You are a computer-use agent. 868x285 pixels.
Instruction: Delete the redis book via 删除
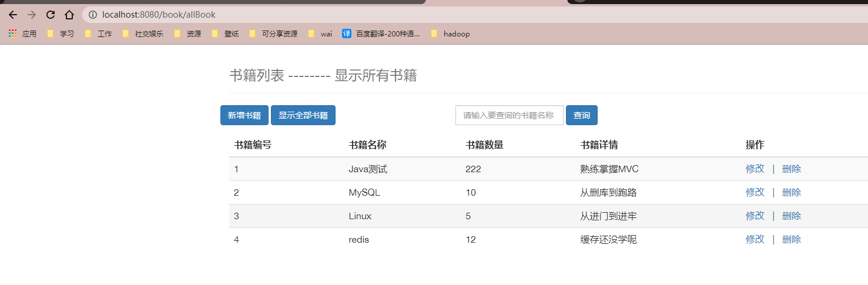point(791,240)
